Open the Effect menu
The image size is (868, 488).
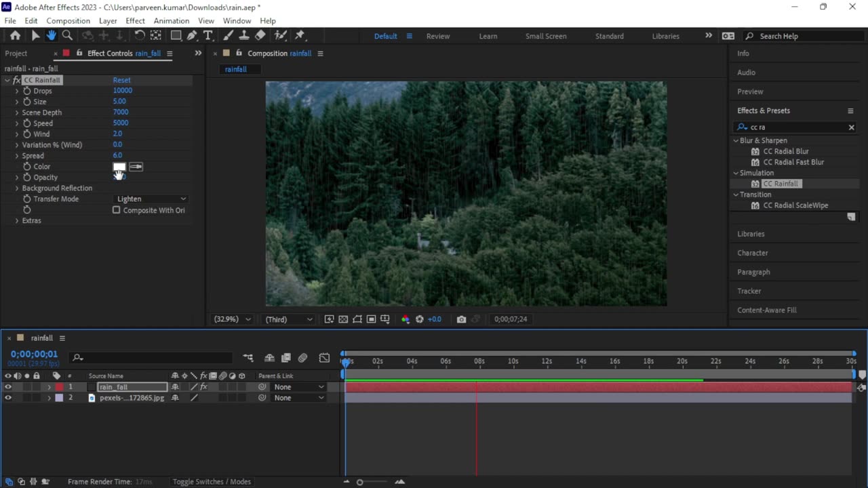[135, 21]
